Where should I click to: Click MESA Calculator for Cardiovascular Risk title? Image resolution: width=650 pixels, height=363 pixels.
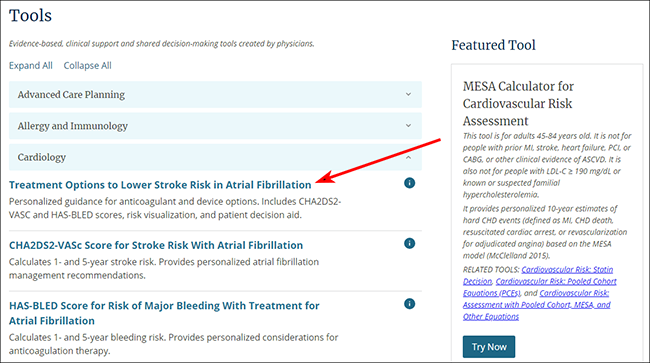518,104
